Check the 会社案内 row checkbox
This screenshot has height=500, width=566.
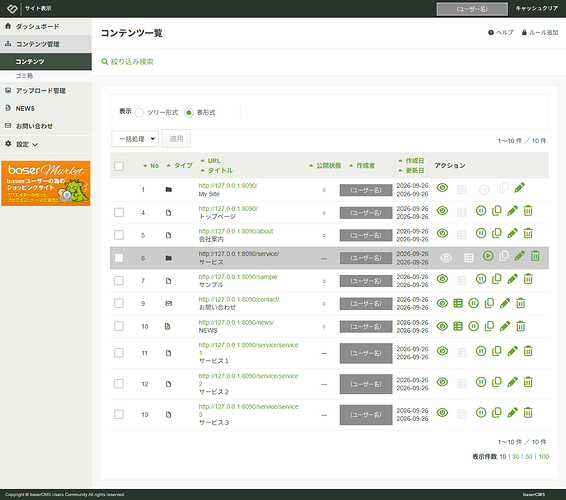[119, 235]
